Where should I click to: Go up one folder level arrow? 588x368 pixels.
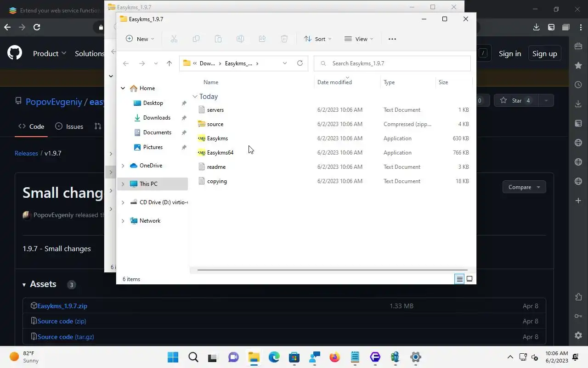[x=169, y=63]
